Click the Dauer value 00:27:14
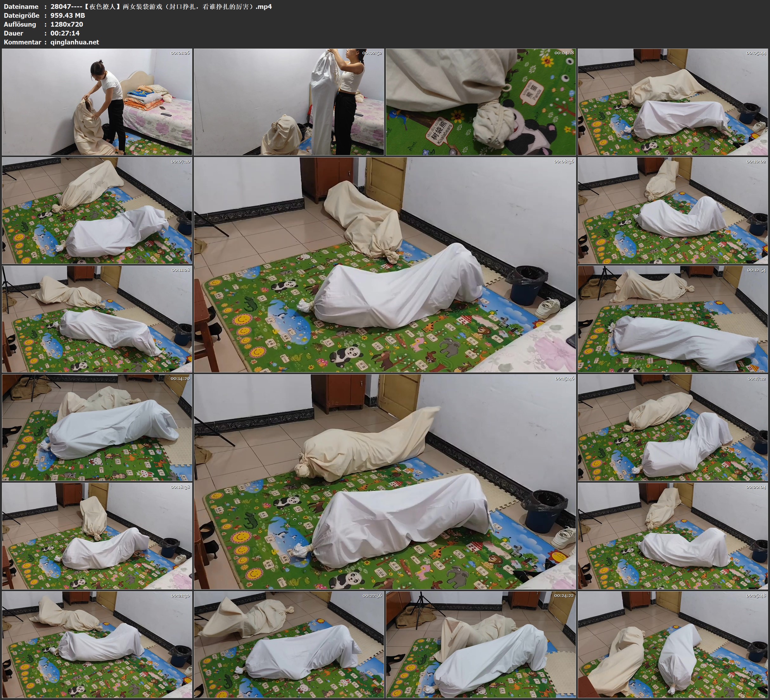The width and height of the screenshot is (770, 700). 65,33
